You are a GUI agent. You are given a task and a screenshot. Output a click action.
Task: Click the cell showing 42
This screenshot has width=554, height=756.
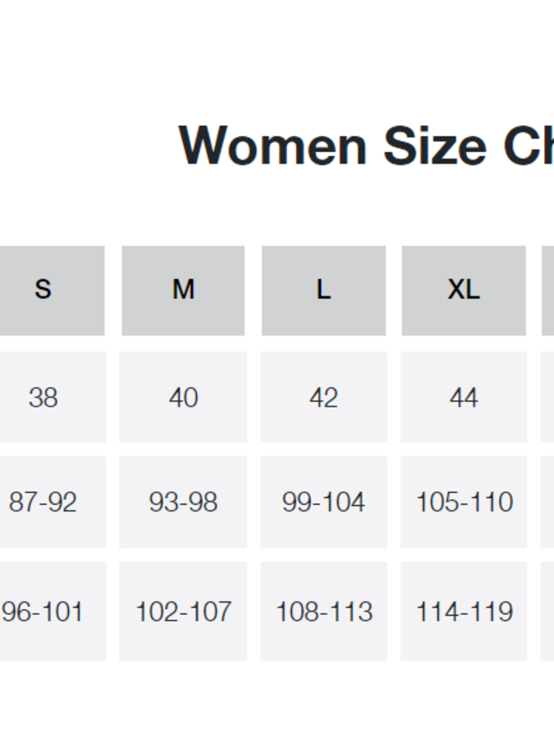tap(323, 396)
